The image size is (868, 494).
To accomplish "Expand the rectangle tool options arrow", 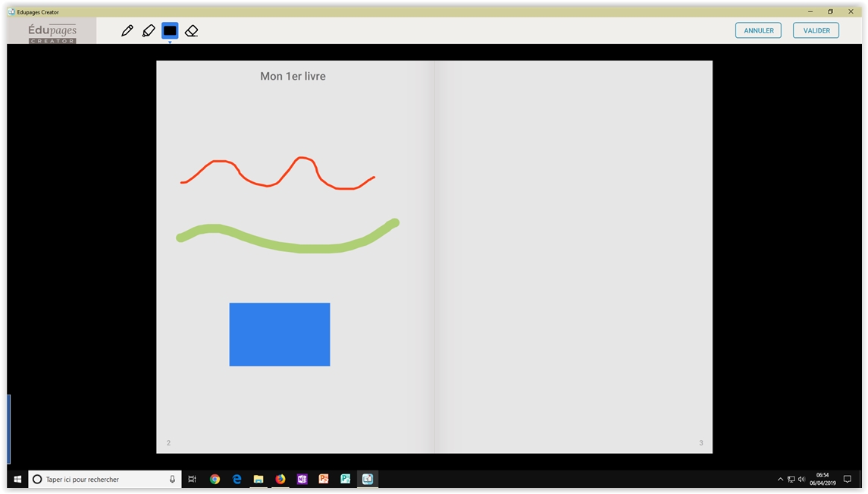I will (170, 42).
